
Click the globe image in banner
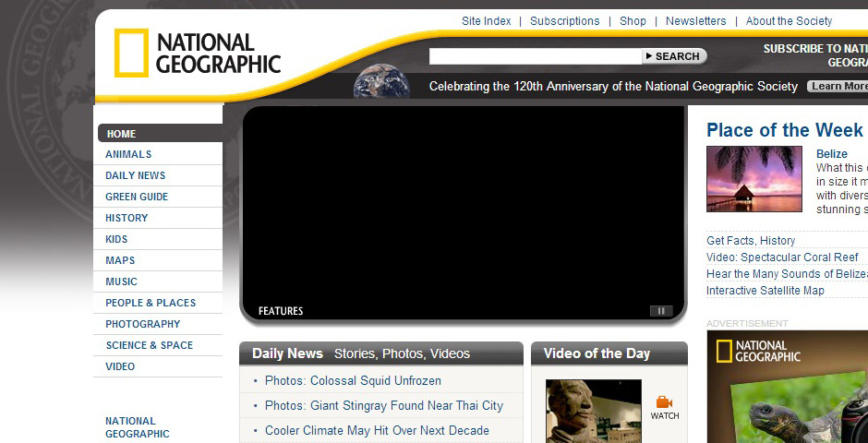(x=381, y=82)
